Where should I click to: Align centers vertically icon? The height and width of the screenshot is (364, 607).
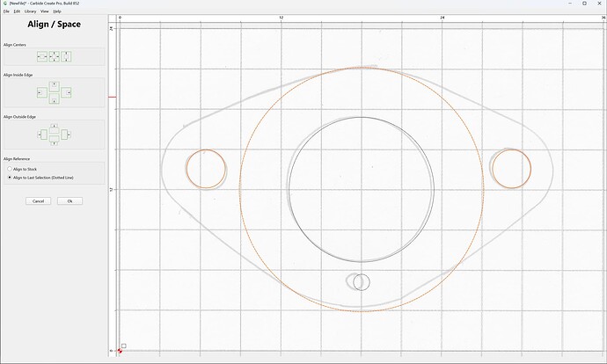(x=66, y=57)
